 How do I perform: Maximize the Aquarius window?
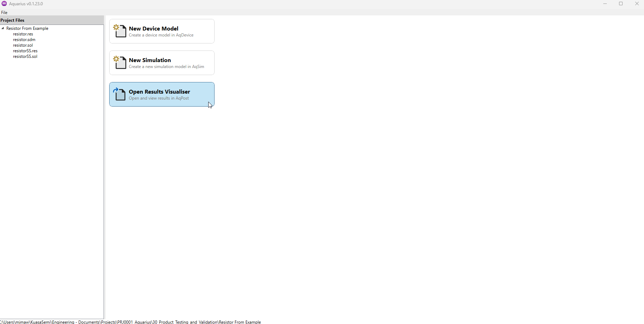pyautogui.click(x=621, y=4)
